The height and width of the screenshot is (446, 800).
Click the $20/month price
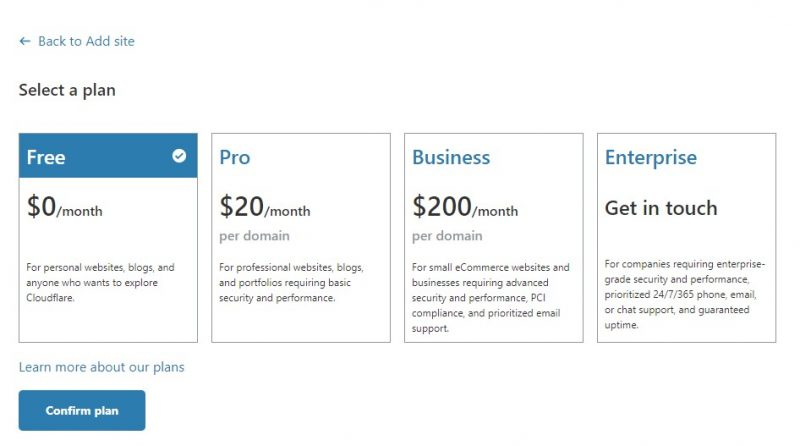point(265,208)
